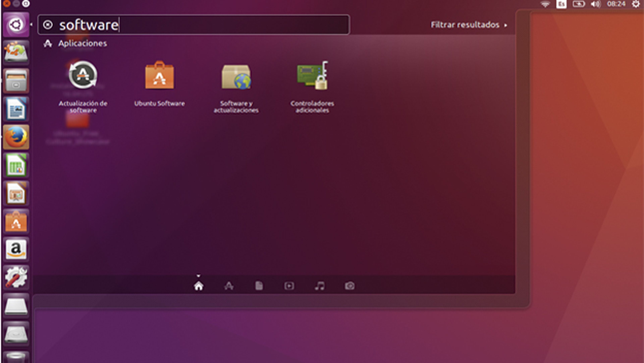
Task: Open the Ubuntu installer icon in launcher
Action: tap(16, 52)
